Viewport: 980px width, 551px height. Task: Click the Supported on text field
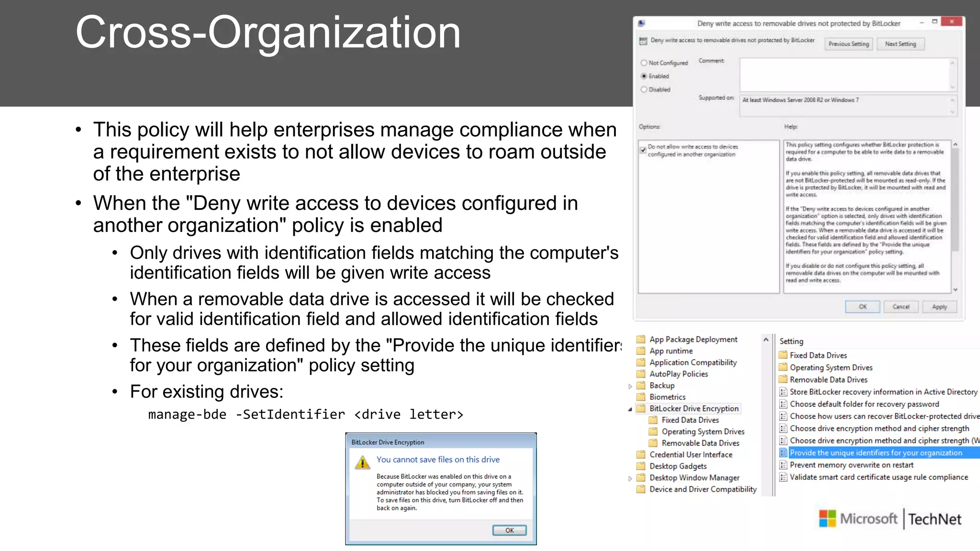tap(845, 105)
